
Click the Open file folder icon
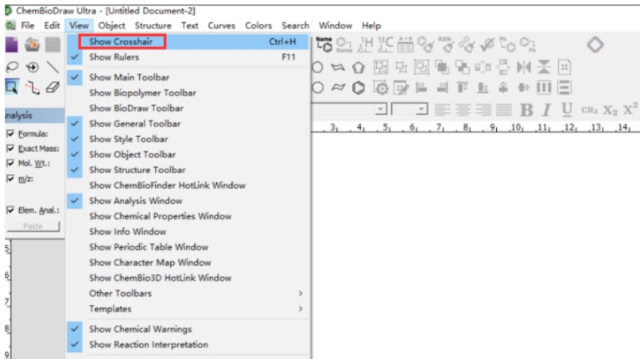(32, 44)
